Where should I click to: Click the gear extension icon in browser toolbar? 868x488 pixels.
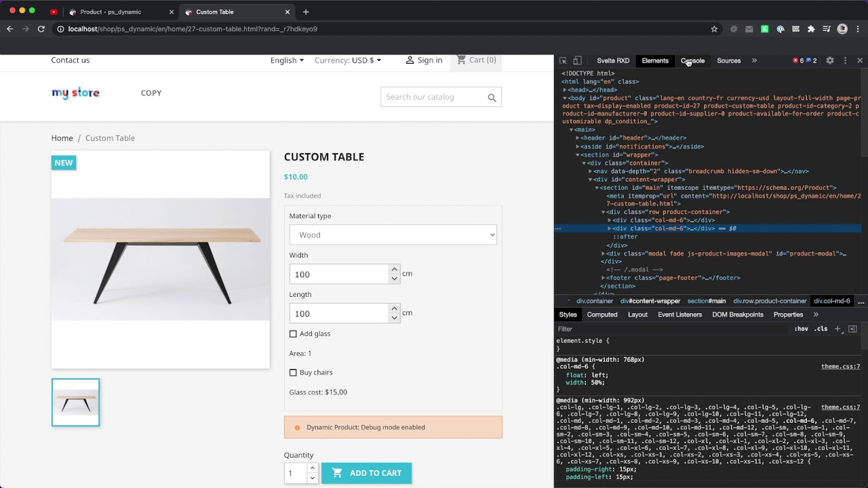(x=733, y=29)
